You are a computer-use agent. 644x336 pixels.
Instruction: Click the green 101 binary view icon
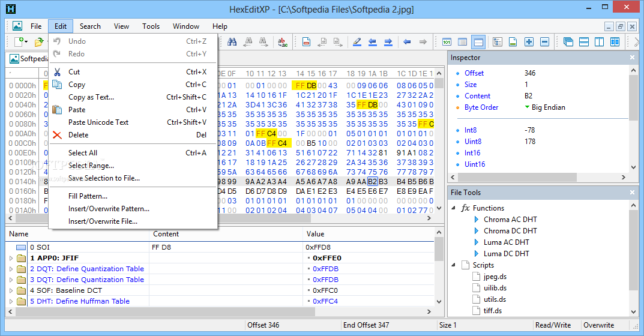[447, 42]
